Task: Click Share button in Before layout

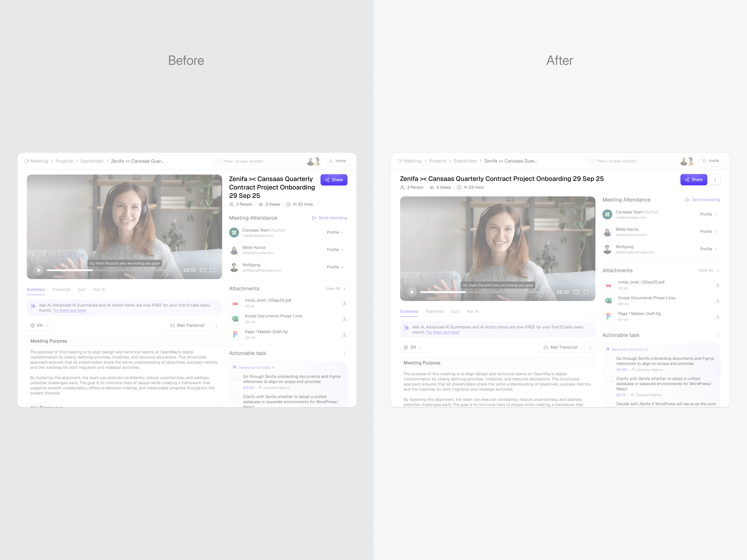Action: 334,180
